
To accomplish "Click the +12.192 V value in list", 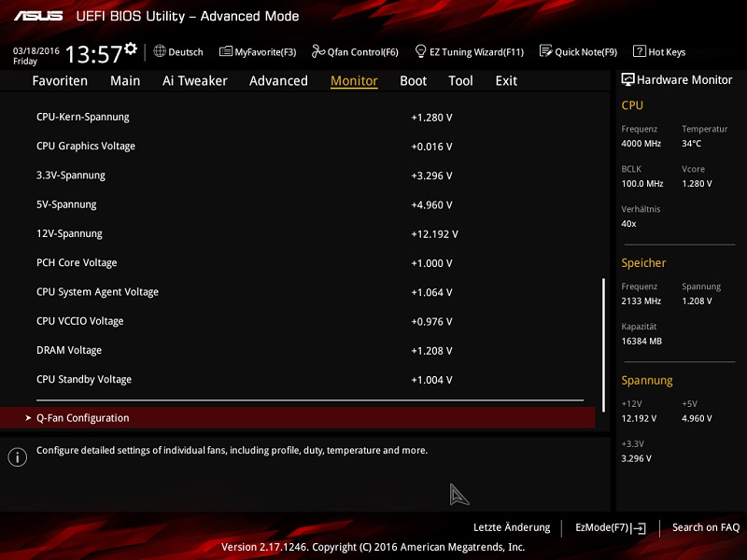I will tap(434, 234).
